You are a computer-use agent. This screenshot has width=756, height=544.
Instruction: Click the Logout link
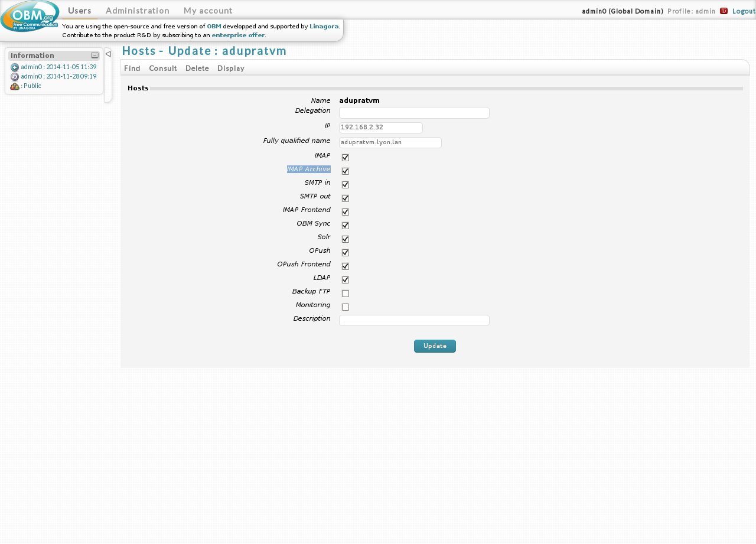point(744,11)
